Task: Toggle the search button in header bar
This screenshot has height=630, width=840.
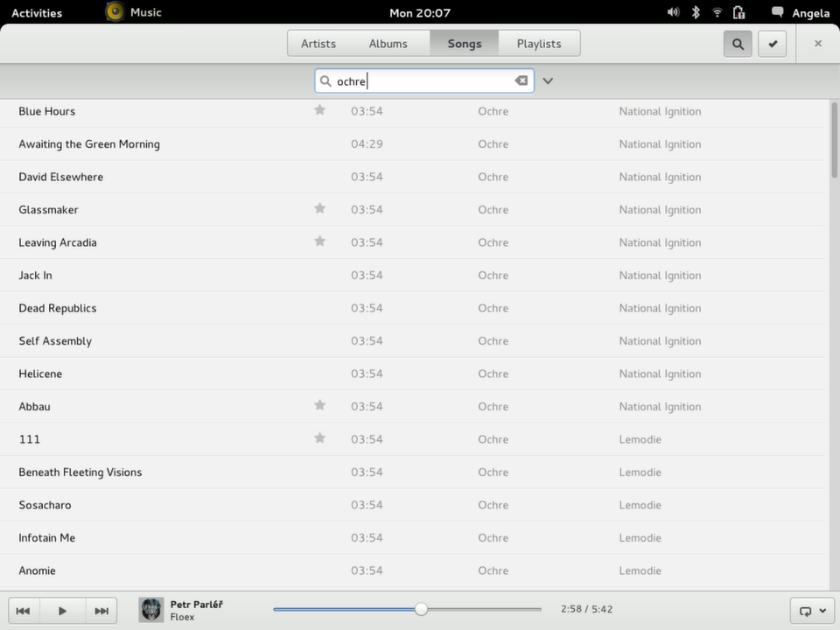Action: (x=737, y=44)
